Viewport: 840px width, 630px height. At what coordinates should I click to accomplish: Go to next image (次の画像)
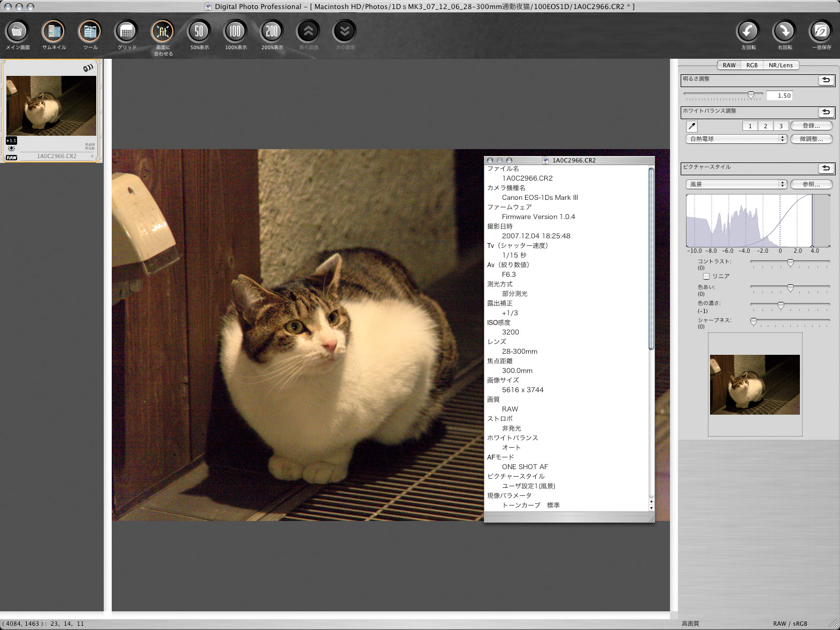click(344, 32)
